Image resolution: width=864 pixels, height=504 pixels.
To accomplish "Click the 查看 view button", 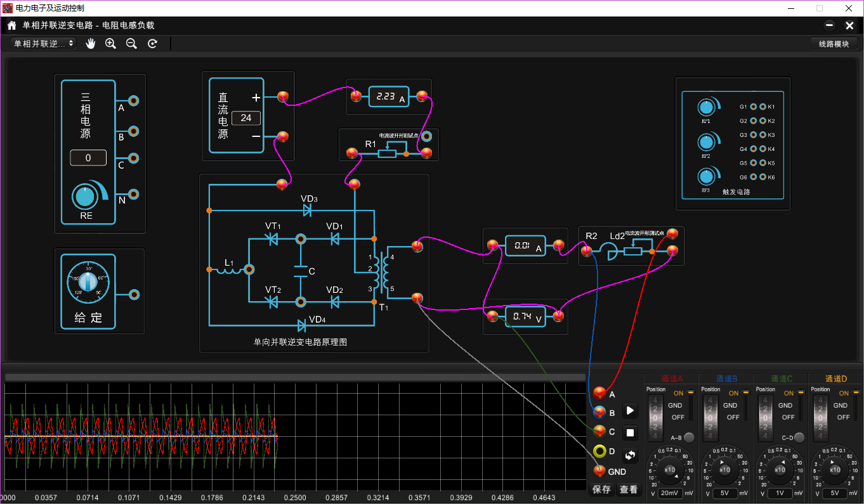I will coord(629,489).
